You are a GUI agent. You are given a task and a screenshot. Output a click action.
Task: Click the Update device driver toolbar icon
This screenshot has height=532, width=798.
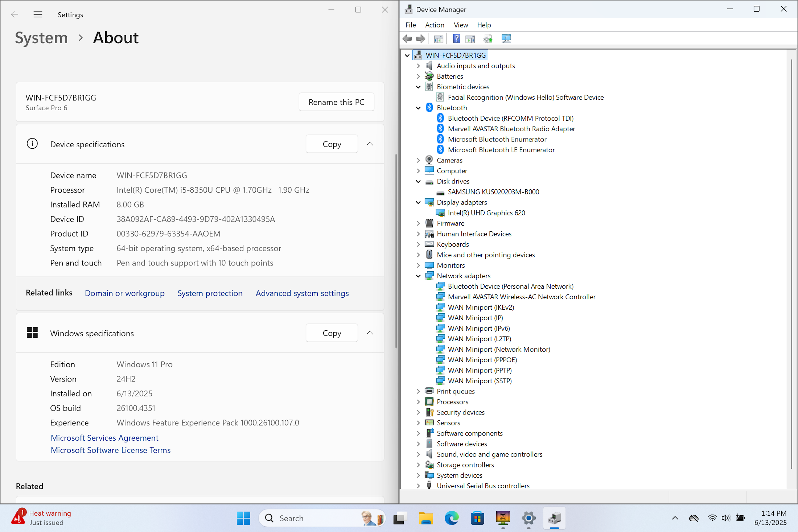point(488,38)
